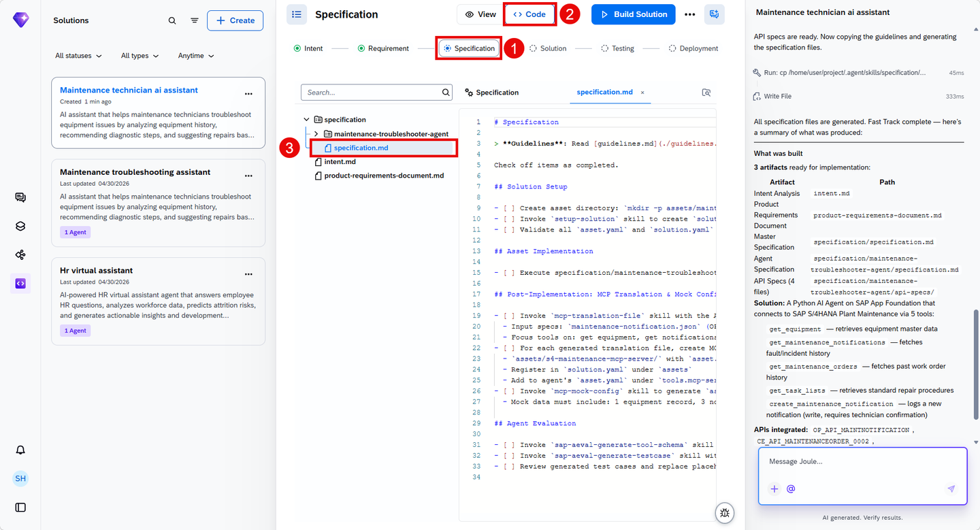Screen dimensions: 980x530
Task: Click 1 Agent badge on Hr virtual assistant
Action: click(x=75, y=331)
